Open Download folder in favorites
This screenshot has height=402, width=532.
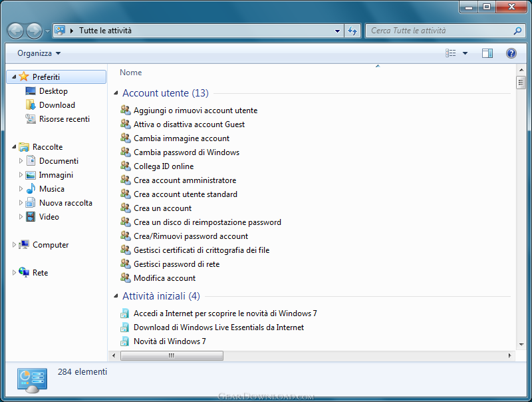tap(57, 105)
